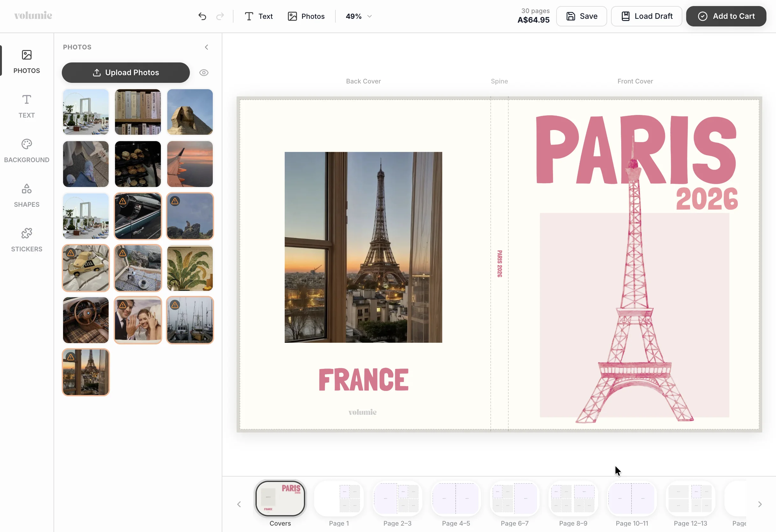Click the Upload Photos button
Image resolution: width=776 pixels, height=532 pixels.
pos(126,72)
